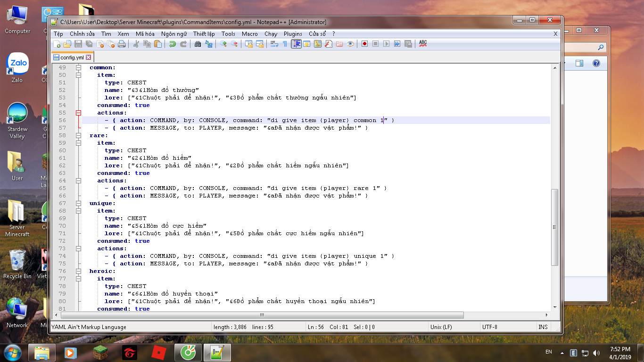Image resolution: width=644 pixels, height=362 pixels.
Task: Click the Zoom in magnifier icon
Action: (223, 44)
